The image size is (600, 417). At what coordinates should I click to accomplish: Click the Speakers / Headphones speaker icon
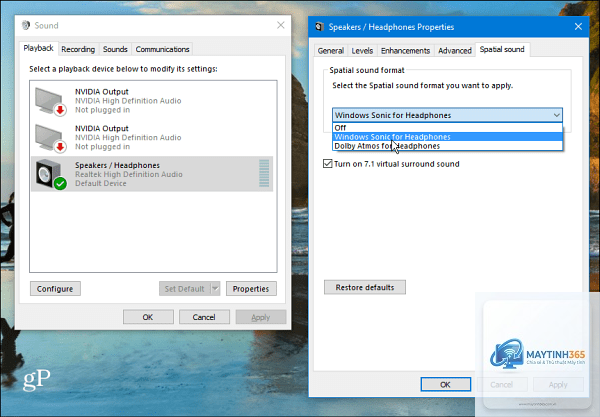pyautogui.click(x=51, y=174)
